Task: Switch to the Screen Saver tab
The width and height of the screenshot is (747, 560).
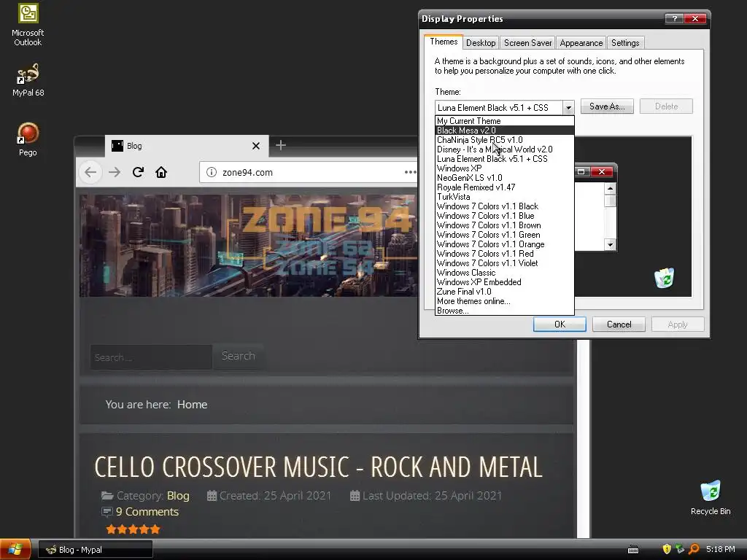Action: [x=528, y=43]
